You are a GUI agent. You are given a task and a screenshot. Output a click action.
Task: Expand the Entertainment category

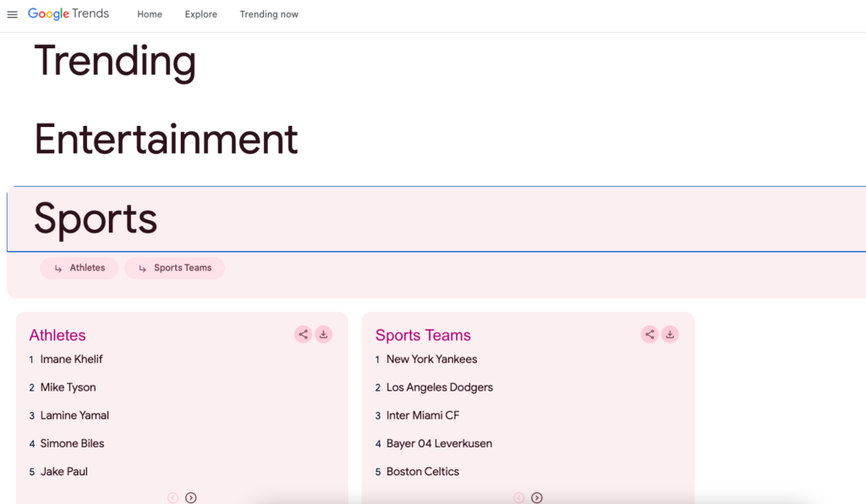point(166,140)
